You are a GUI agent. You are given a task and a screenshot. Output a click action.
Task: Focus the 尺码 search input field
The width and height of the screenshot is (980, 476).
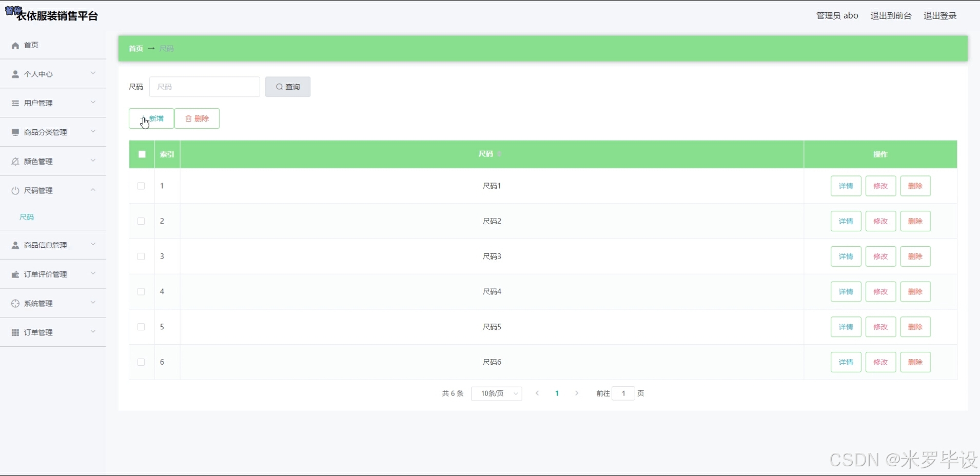point(205,87)
